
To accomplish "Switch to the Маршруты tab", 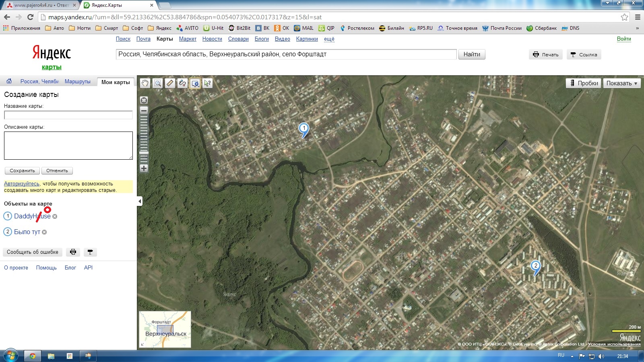I will click(x=77, y=82).
